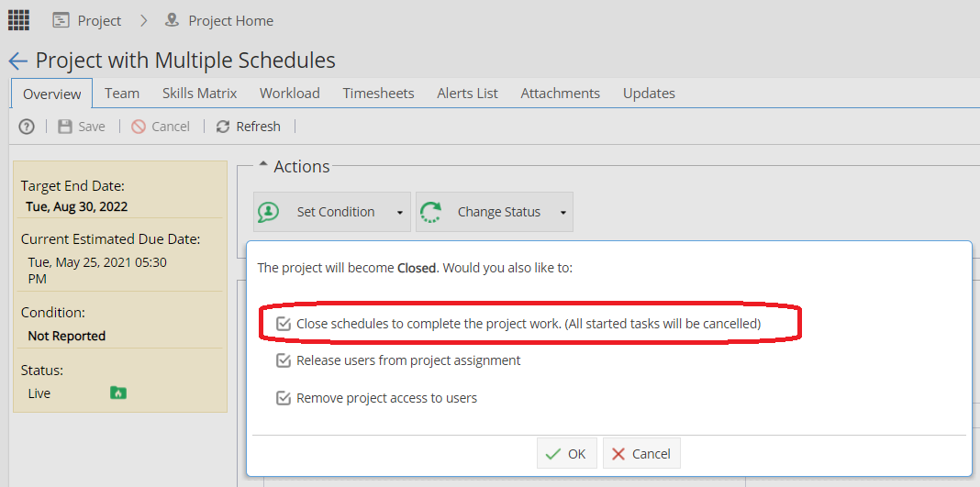Click the Not Reported condition value
The height and width of the screenshot is (487, 980).
tap(67, 336)
